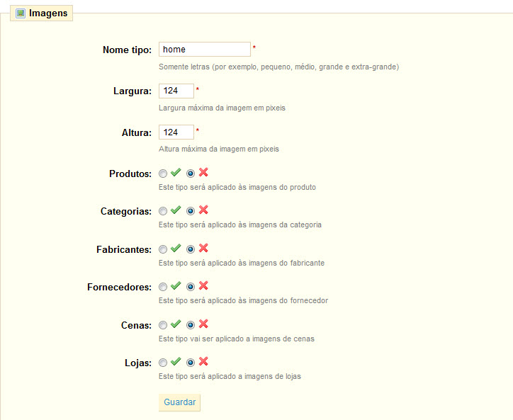Select the no radio button for Fornecedores
Image resolution: width=513 pixels, height=420 pixels.
191,287
